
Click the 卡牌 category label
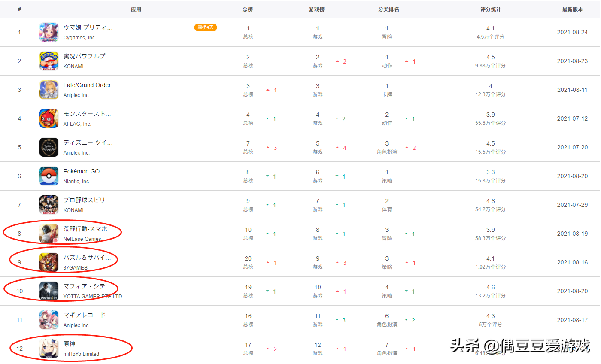coord(387,94)
